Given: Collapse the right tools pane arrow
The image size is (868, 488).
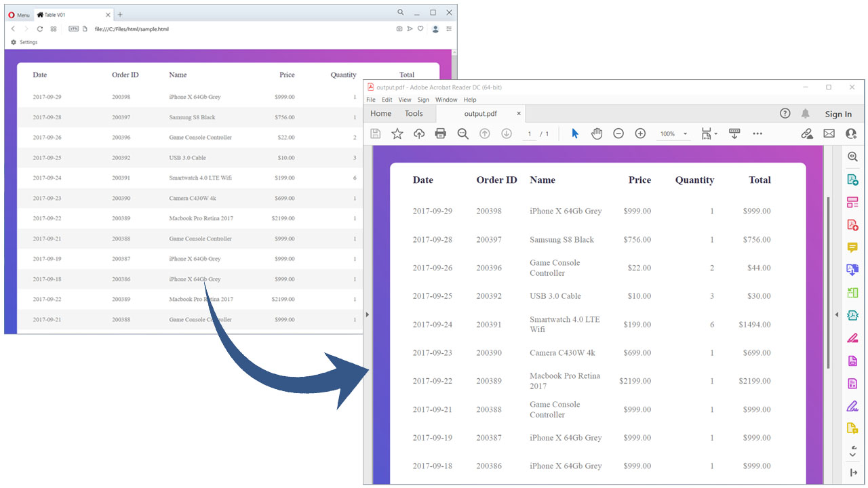Looking at the screenshot, I should (x=836, y=314).
